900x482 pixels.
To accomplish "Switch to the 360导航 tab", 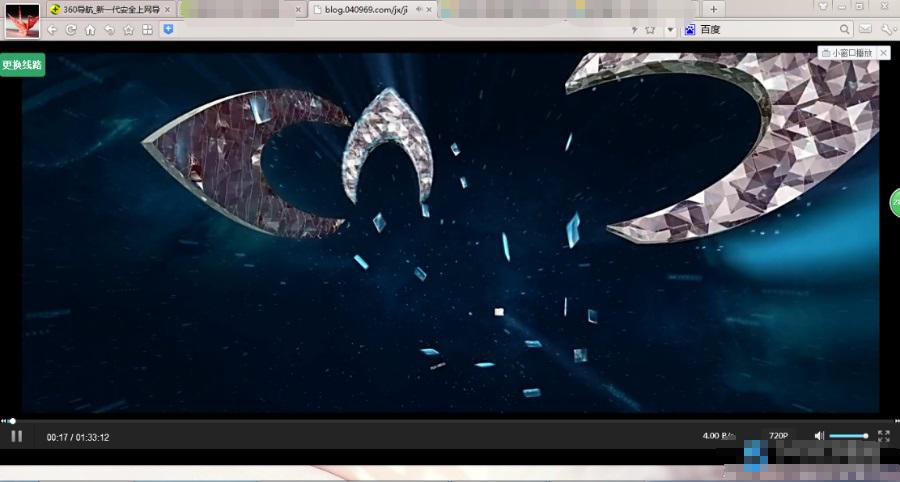I will [110, 9].
